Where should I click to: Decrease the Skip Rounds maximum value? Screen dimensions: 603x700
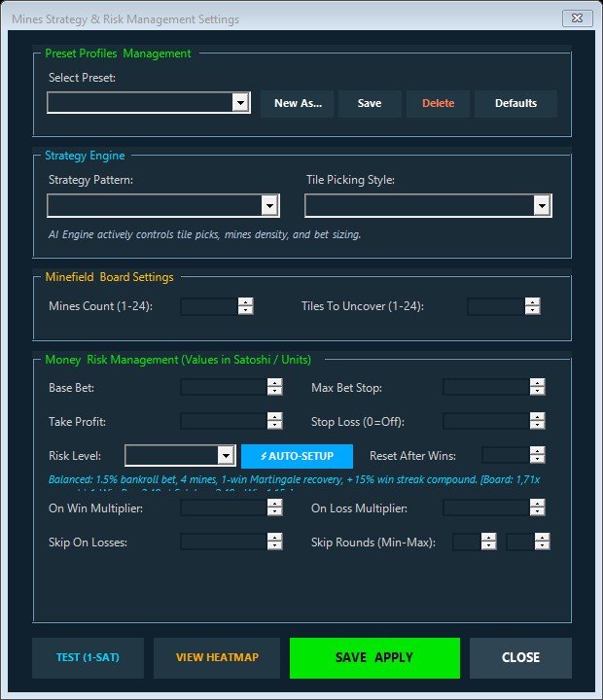(x=543, y=545)
